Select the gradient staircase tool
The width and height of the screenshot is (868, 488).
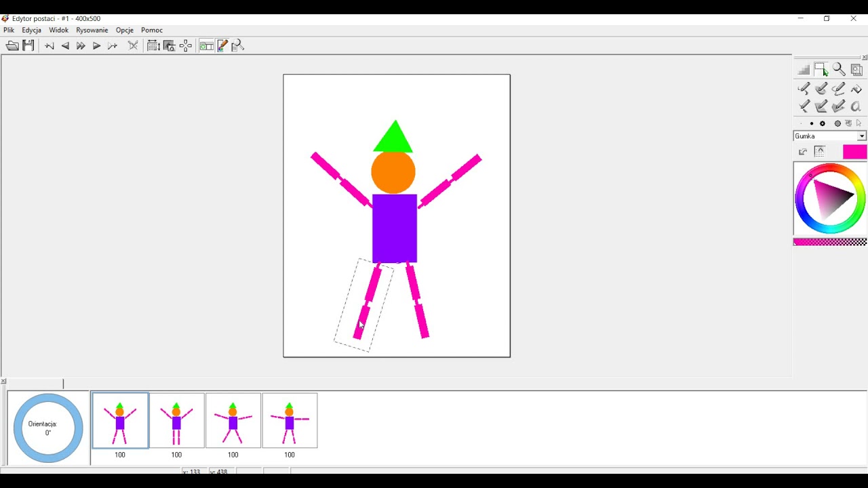point(804,70)
